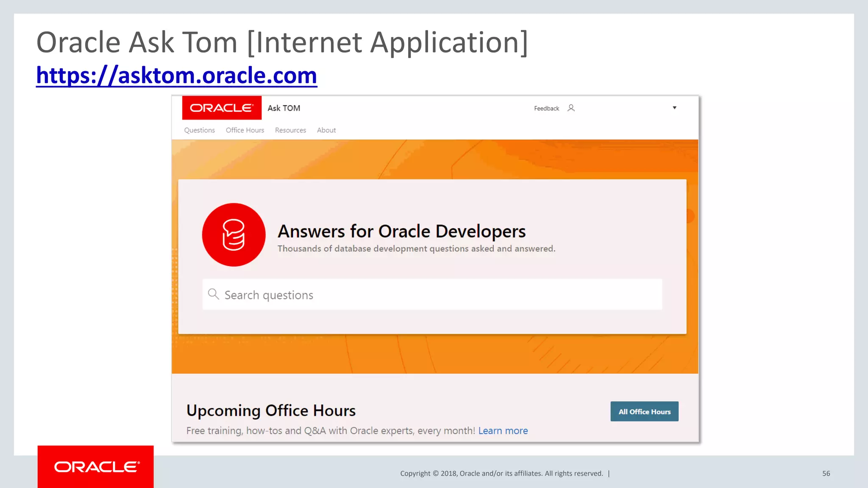The image size is (868, 488).
Task: Open the Feedback link
Action: coord(546,108)
